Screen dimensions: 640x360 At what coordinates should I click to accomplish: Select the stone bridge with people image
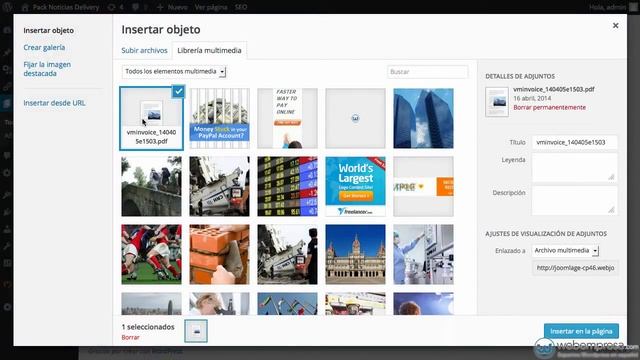pos(151,186)
